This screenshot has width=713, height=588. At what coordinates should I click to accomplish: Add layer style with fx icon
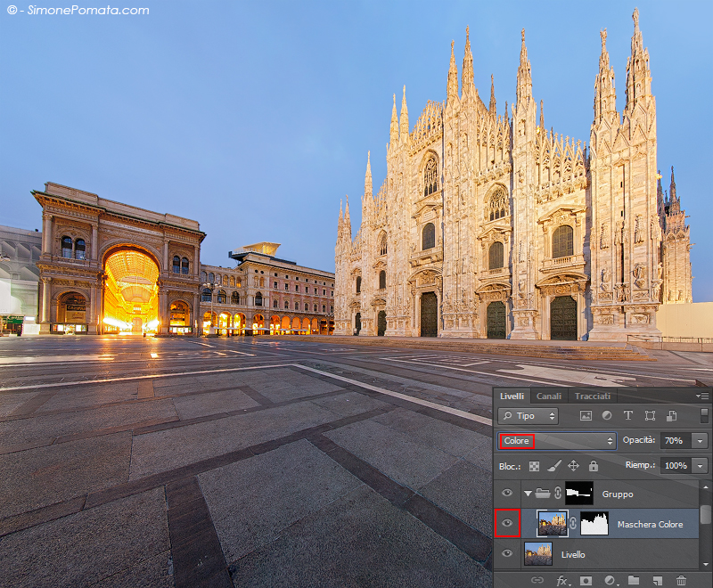point(561,580)
